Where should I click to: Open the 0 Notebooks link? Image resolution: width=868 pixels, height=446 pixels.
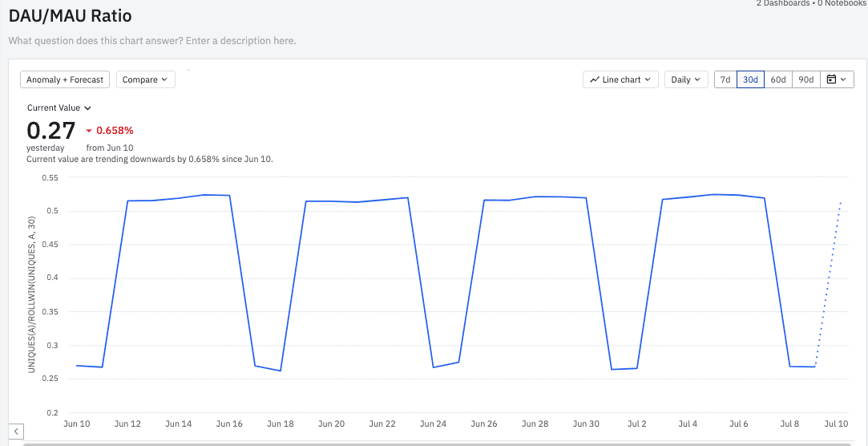(841, 4)
